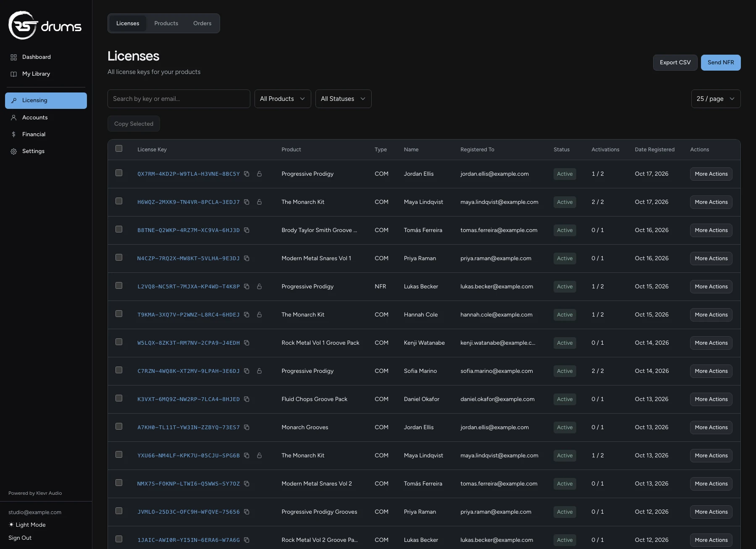Screen dimensions: 756x549
Task: Copy license key N4CZP-7RQ2X-MW8KT-5VLHA-9E3DJ
Action: [247, 259]
